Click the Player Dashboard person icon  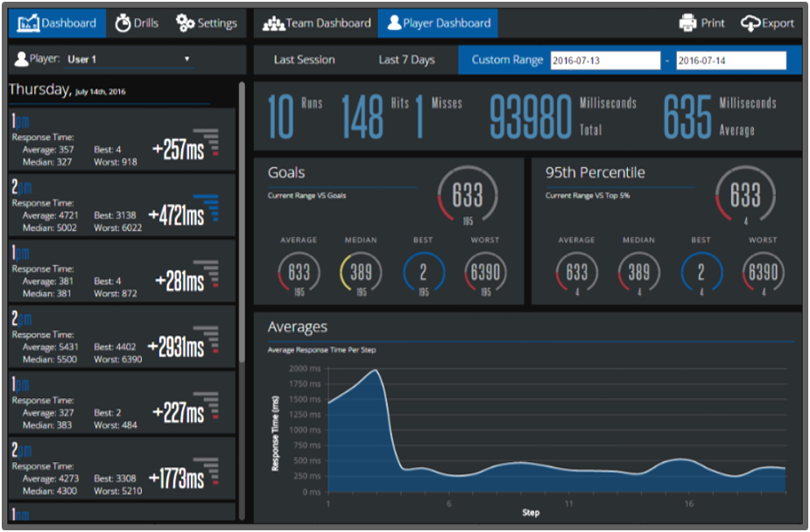(x=393, y=23)
